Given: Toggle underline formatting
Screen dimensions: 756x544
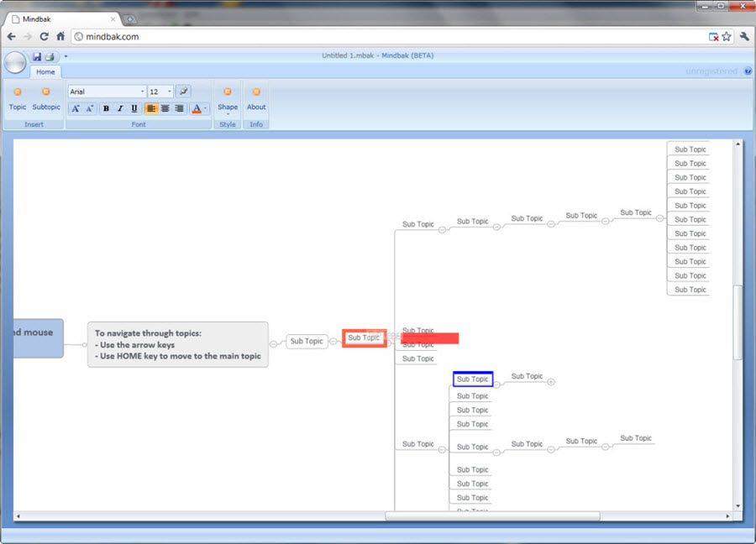Looking at the screenshot, I should (134, 108).
